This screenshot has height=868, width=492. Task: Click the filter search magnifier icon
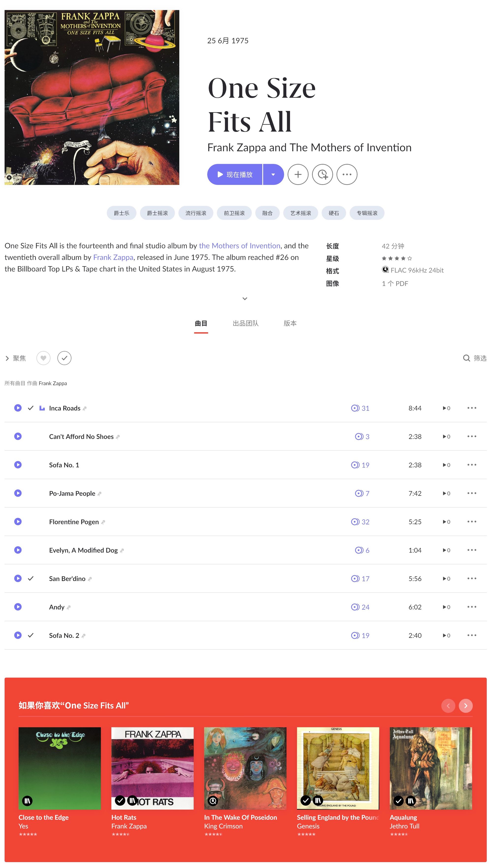click(466, 358)
